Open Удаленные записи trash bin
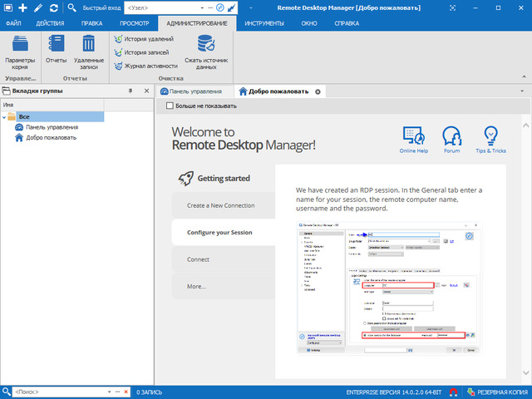Viewport: 532px width, 399px height. [89, 52]
